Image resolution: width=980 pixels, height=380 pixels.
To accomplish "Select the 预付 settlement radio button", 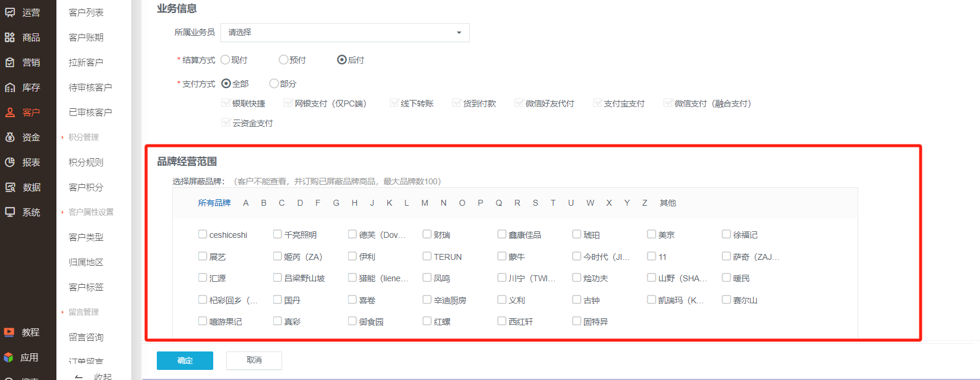I will click(283, 59).
